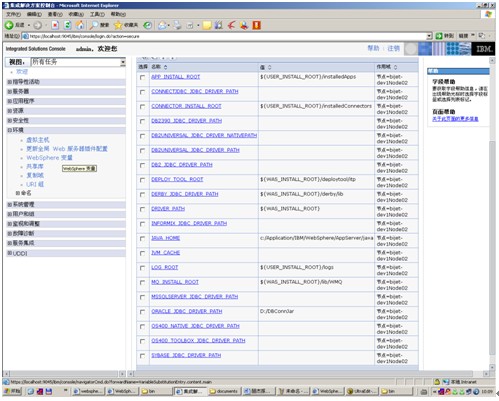
Task: Click the Go button green arrow icon
Action: click(x=439, y=36)
